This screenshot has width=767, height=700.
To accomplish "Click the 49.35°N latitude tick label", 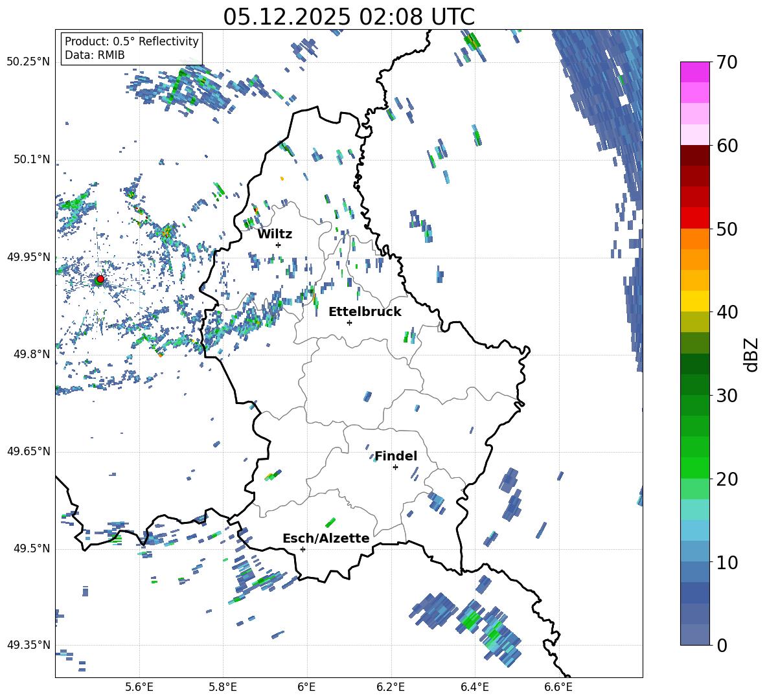I will [29, 645].
